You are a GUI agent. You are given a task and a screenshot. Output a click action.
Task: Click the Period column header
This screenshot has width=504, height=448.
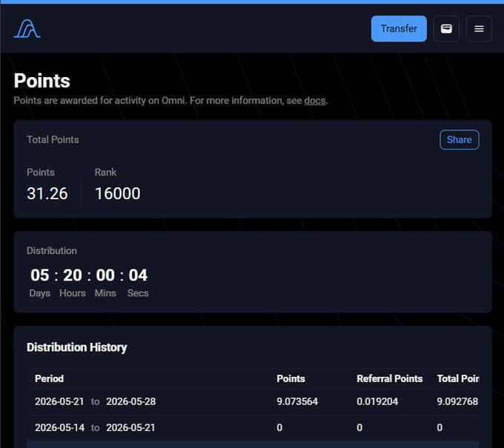[49, 378]
